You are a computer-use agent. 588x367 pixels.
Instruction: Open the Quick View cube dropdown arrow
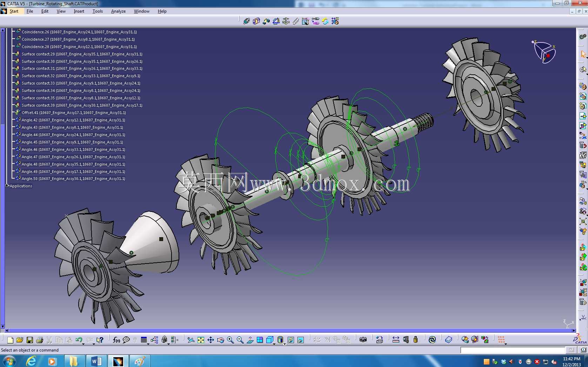coord(274,344)
